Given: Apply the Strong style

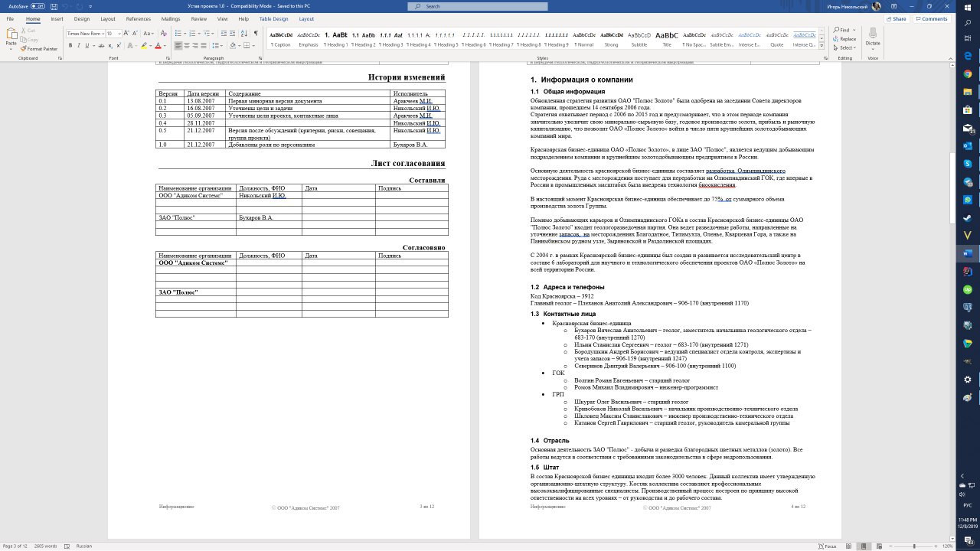Looking at the screenshot, I should point(611,39).
